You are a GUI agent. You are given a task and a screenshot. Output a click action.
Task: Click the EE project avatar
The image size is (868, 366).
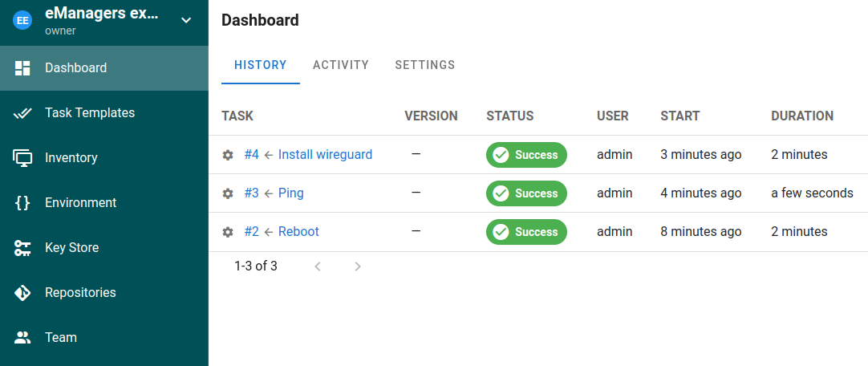pyautogui.click(x=22, y=21)
